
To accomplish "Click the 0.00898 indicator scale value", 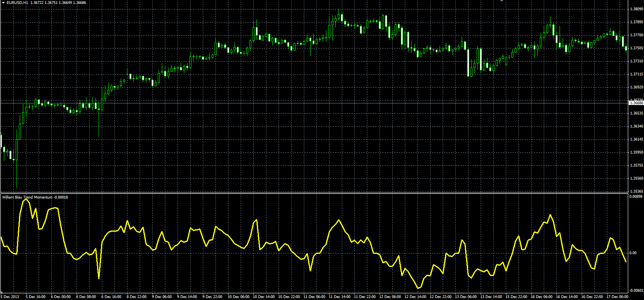I will click(636, 197).
